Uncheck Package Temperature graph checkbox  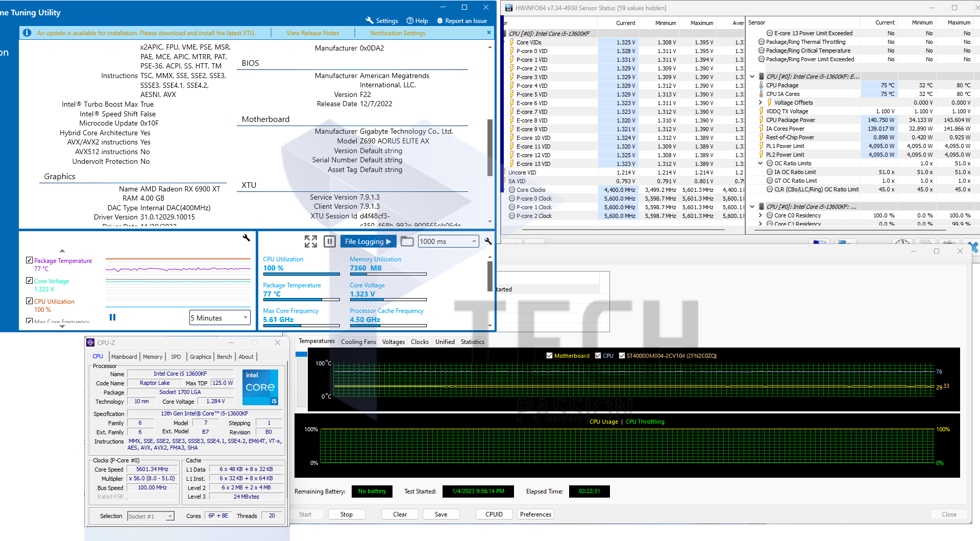pyautogui.click(x=29, y=260)
